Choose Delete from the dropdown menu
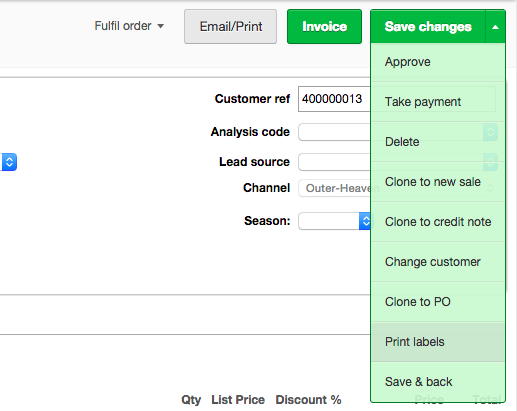 tap(438, 142)
